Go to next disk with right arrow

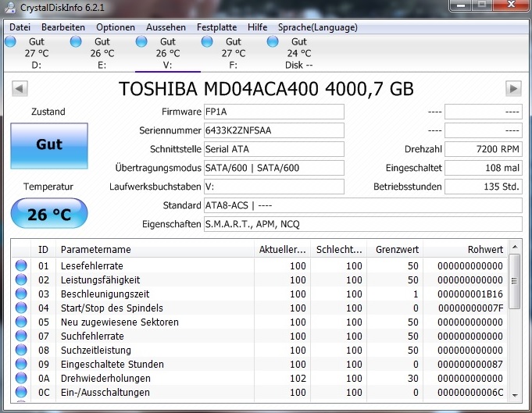tap(513, 89)
